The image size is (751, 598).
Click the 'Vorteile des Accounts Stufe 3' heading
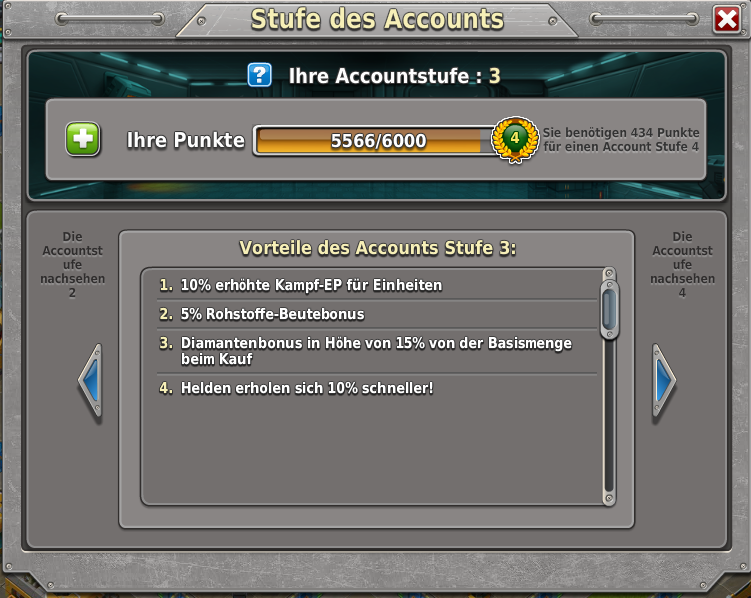377,248
